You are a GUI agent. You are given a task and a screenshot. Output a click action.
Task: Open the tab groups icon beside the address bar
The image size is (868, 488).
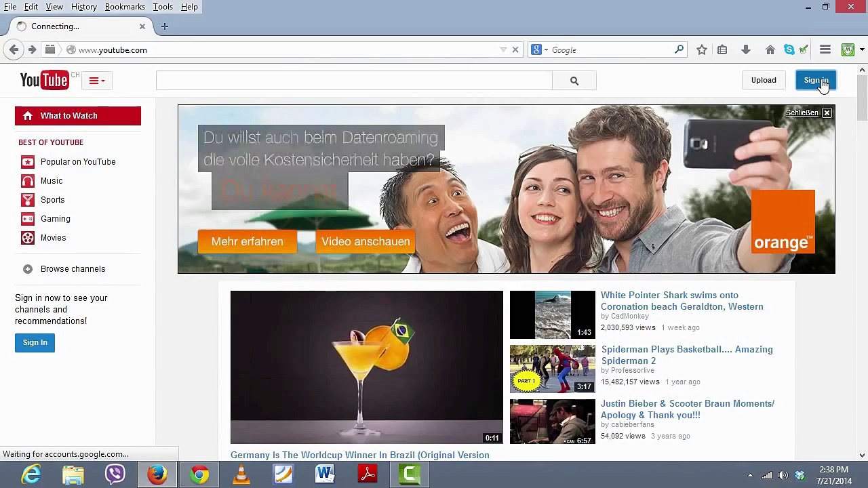coord(50,49)
